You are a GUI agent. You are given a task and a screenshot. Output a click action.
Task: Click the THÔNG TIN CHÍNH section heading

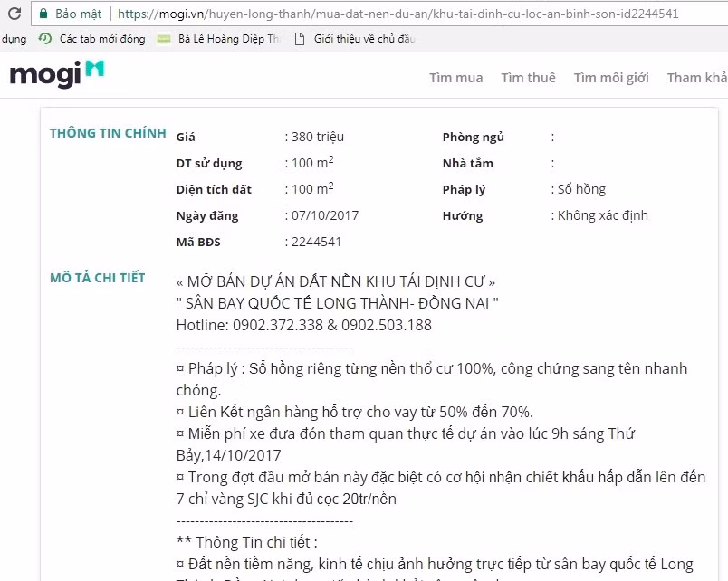pos(108,132)
